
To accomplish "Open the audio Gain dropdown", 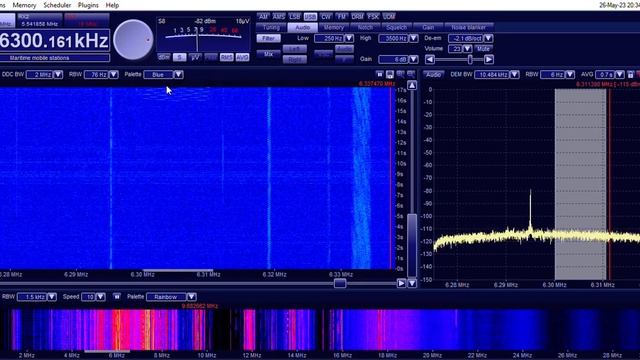I will click(x=413, y=59).
